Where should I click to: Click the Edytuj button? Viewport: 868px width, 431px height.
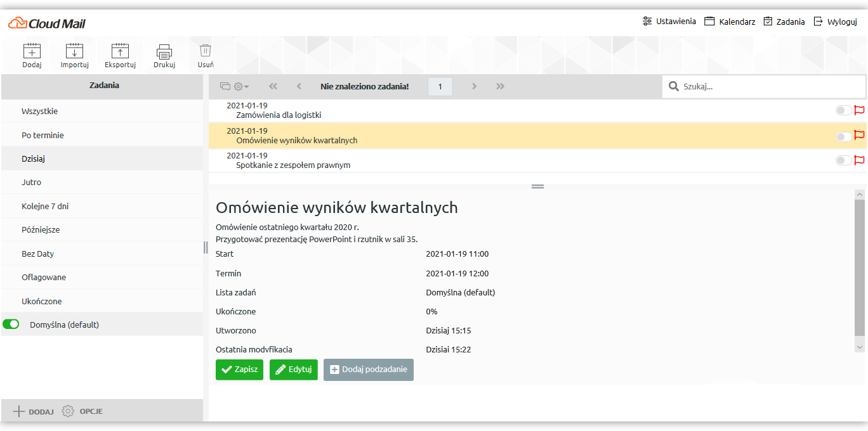293,370
